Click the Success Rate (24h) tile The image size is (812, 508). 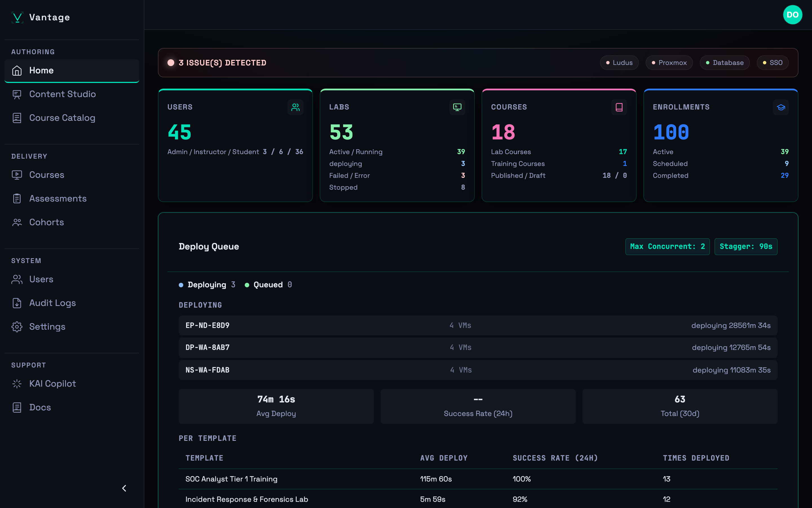click(478, 406)
